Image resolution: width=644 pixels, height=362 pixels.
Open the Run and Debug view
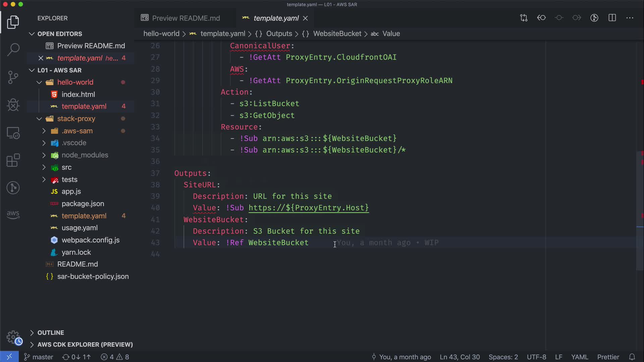[x=13, y=105]
